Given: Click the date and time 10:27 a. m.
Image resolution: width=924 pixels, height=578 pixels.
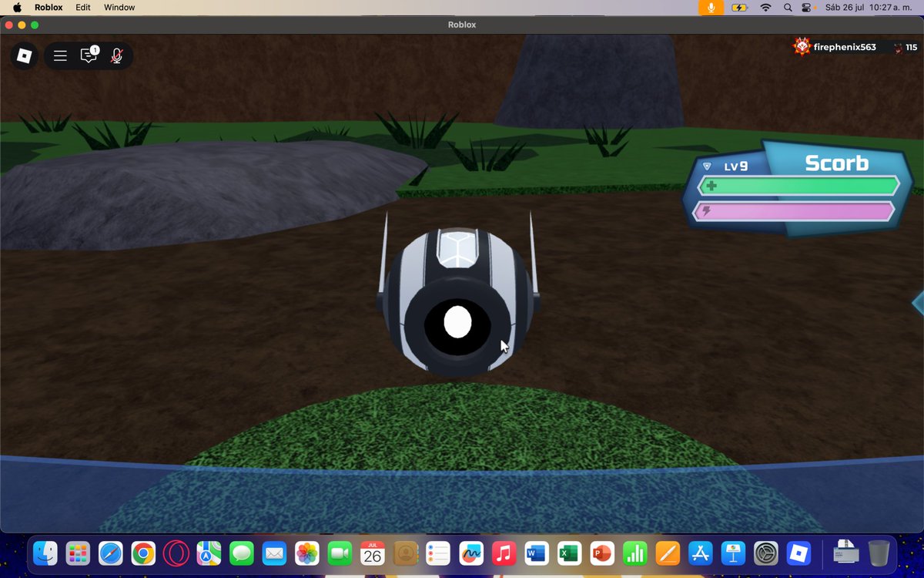Looking at the screenshot, I should 867,7.
